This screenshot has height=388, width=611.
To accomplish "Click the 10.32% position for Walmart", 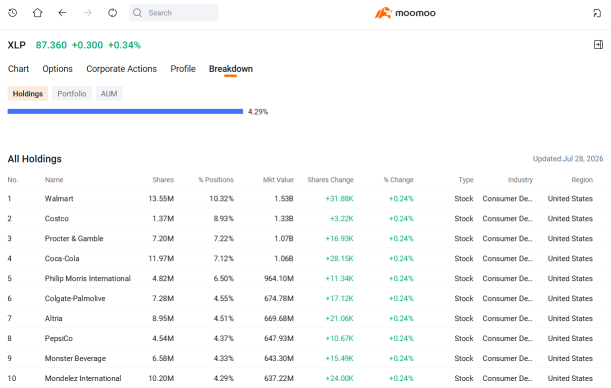I will pos(221,199).
